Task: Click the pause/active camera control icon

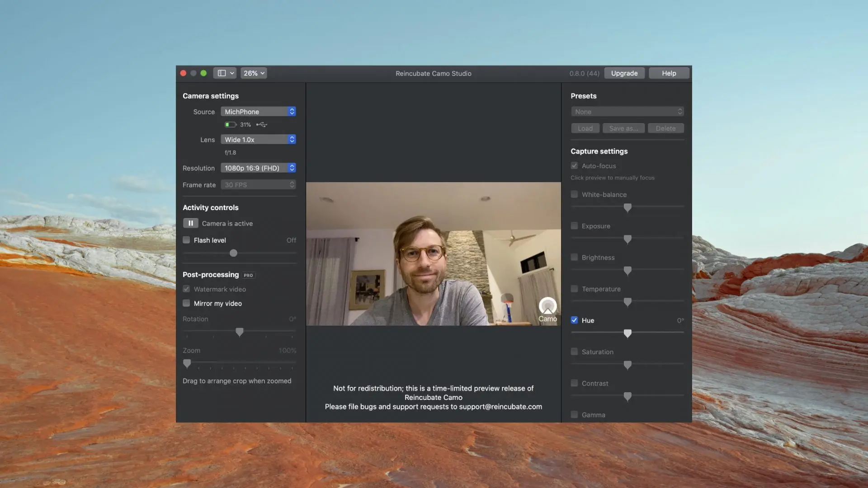Action: tap(190, 223)
